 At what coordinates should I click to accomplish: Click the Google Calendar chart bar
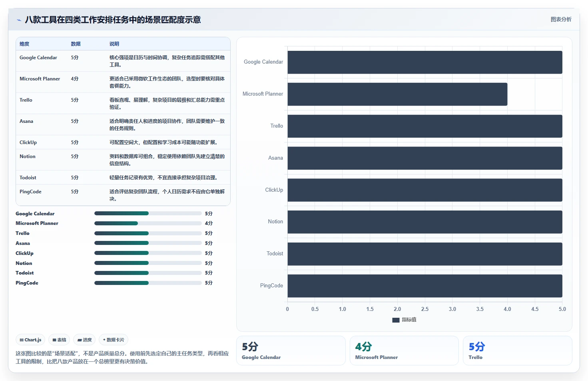[425, 62]
